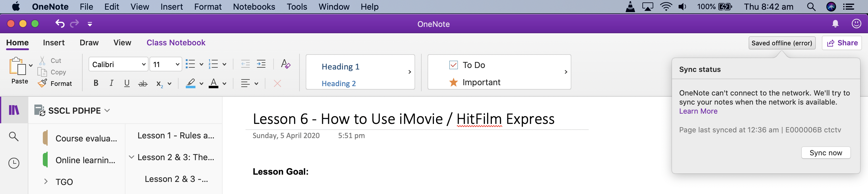
Task: Click the Sync now button
Action: click(825, 153)
